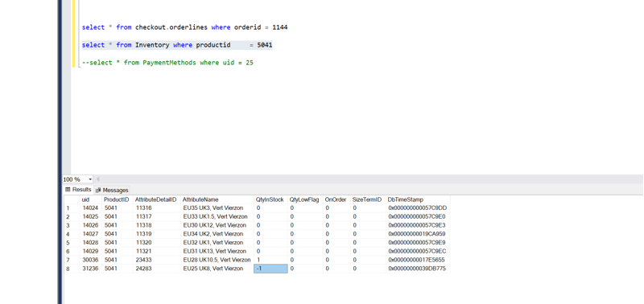
Task: Select the cell with uid 14028
Action: pos(90,242)
